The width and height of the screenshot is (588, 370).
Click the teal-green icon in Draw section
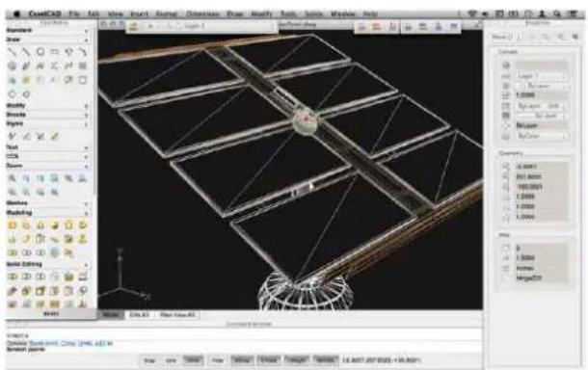point(13,80)
